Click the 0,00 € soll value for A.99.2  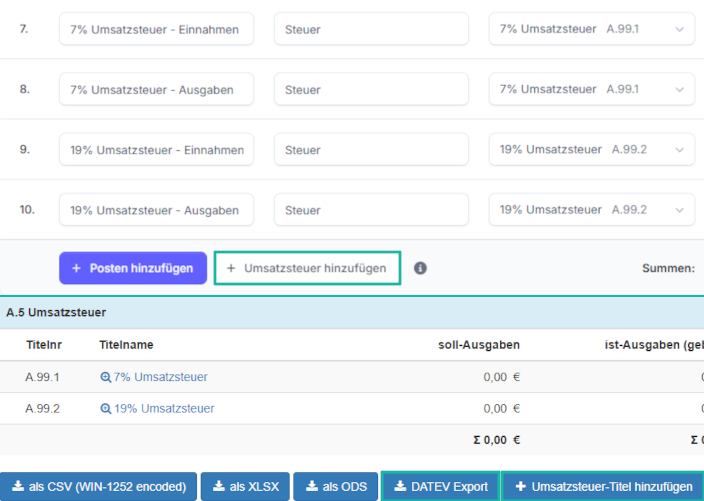(502, 409)
